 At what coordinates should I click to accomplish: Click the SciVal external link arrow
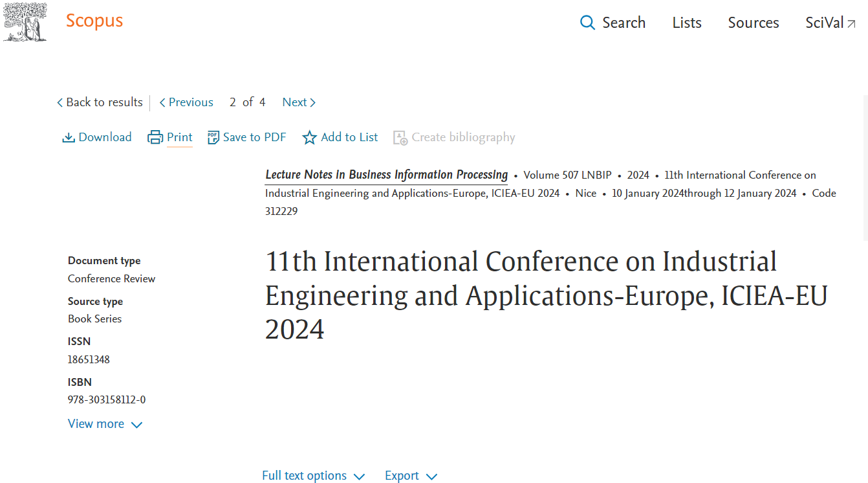(851, 24)
